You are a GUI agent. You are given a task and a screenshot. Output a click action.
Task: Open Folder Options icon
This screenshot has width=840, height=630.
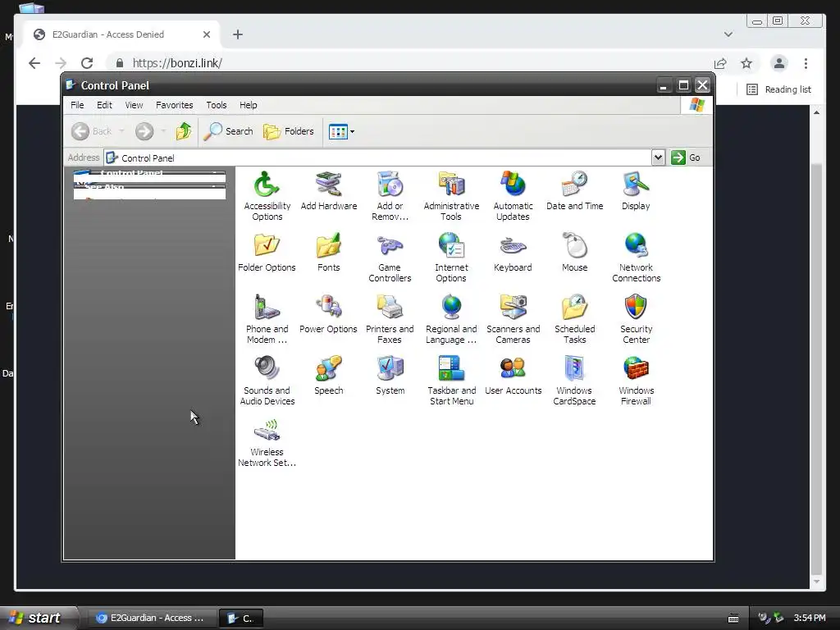click(x=267, y=253)
